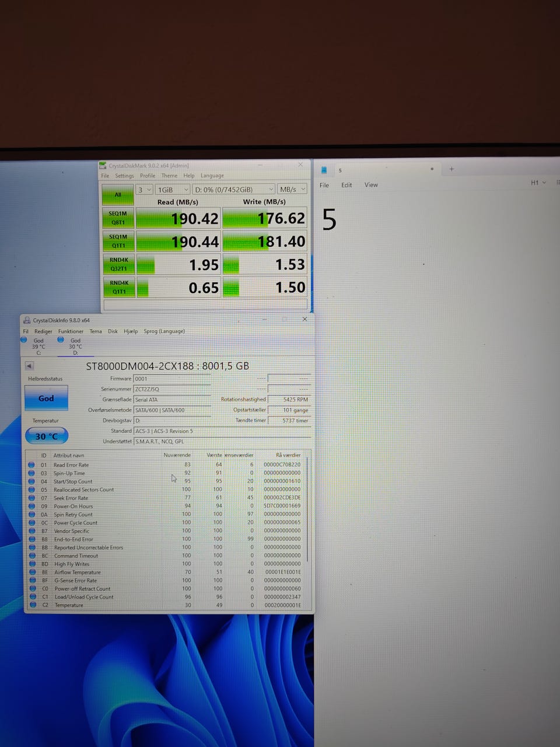Image resolution: width=560 pixels, height=747 pixels.
Task: Click the status icon for Power-On Hours
Action: (x=32, y=506)
